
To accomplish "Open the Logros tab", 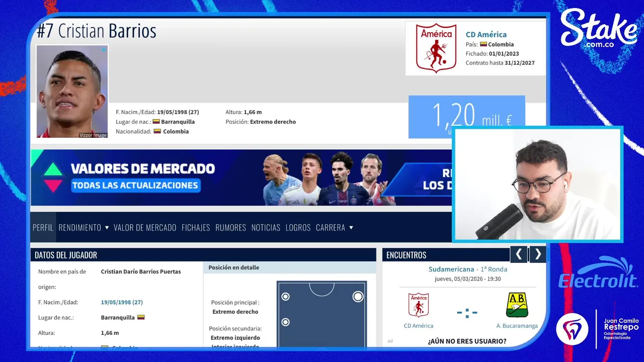I will pyautogui.click(x=298, y=228).
